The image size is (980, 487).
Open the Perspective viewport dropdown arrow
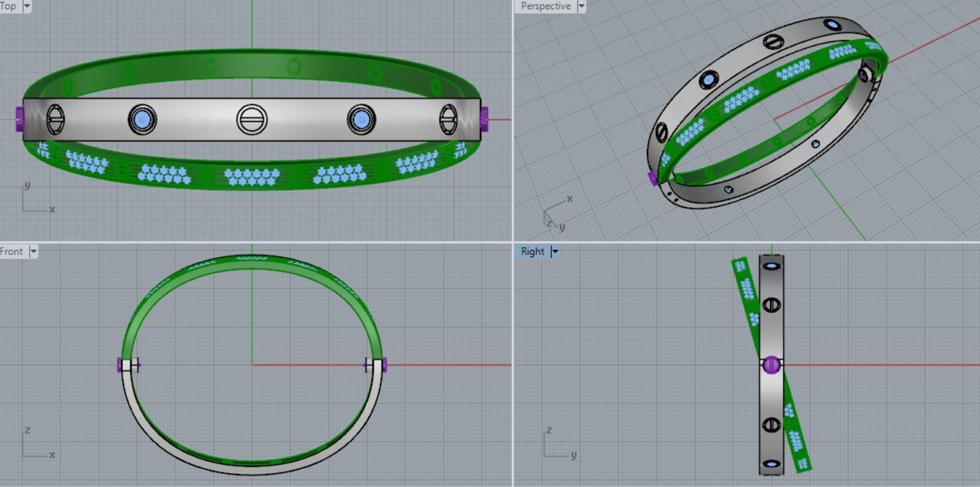[x=581, y=6]
